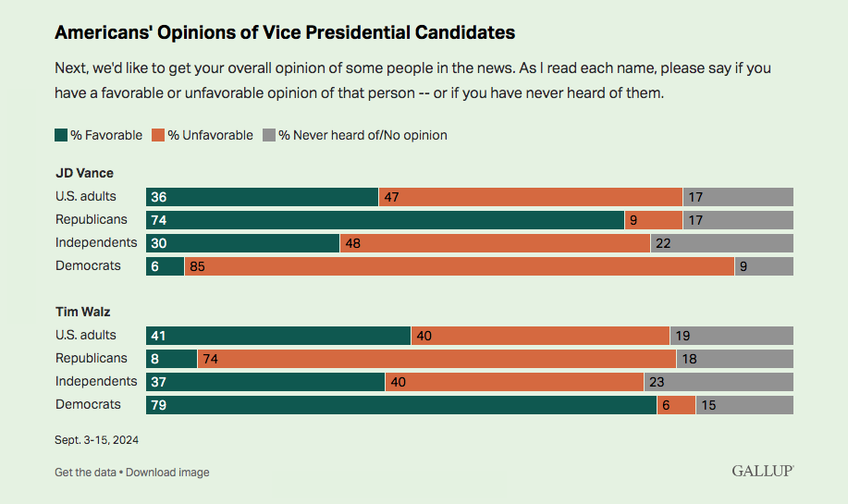The image size is (848, 504).
Task: Click the chart title about Vice Presidential Candidates
Action: (x=285, y=32)
